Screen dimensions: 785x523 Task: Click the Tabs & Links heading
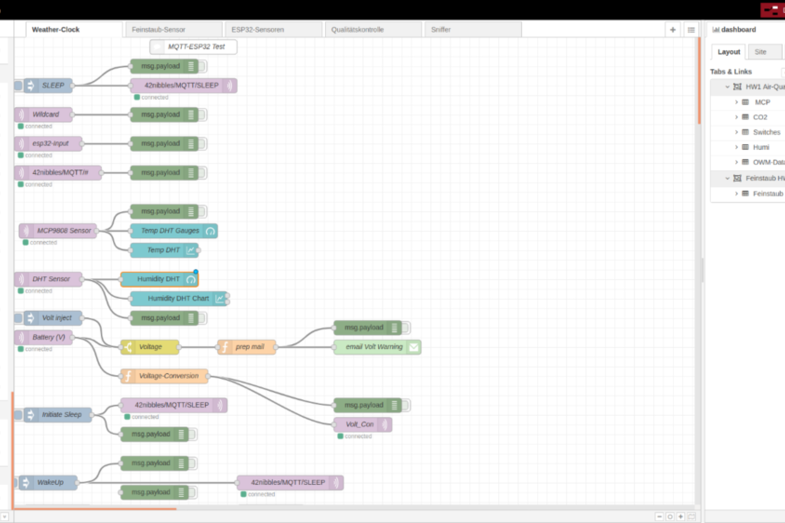(x=731, y=72)
